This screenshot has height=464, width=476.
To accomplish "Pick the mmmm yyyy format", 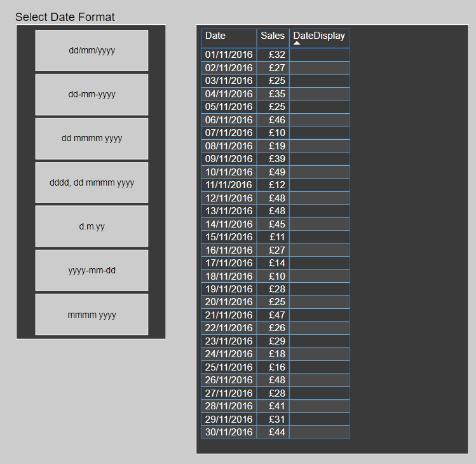I will coord(92,315).
